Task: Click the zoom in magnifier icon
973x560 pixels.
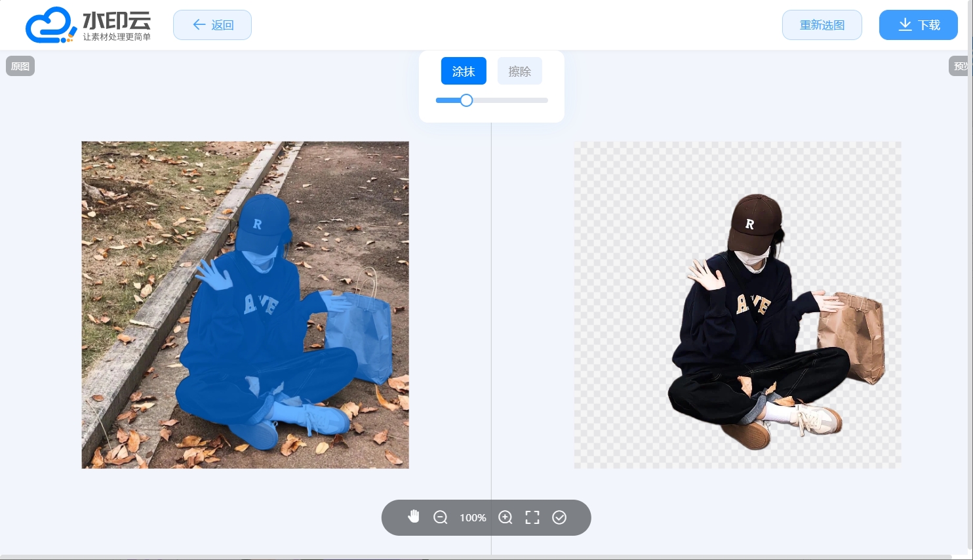Action: pos(505,517)
